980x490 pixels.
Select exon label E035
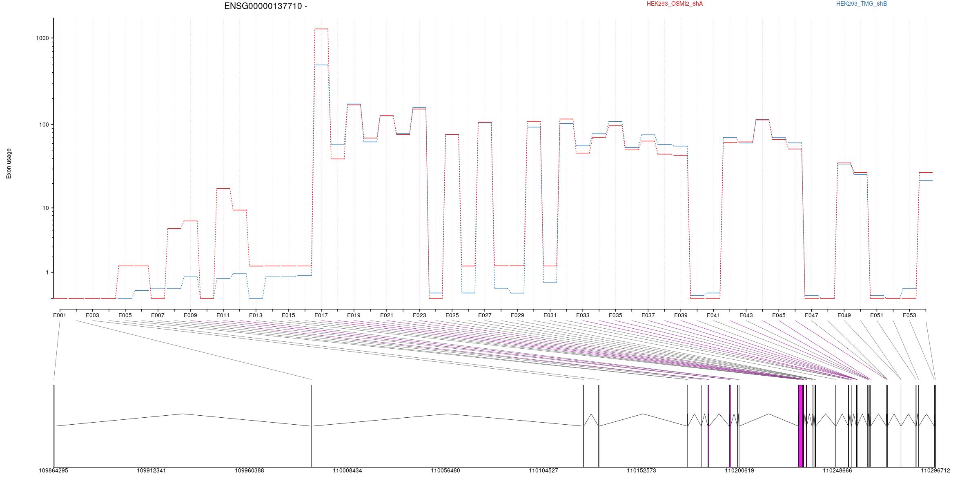click(615, 315)
